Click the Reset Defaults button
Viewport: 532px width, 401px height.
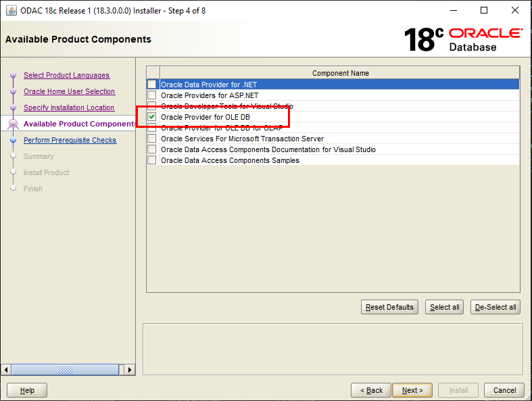[x=389, y=307]
